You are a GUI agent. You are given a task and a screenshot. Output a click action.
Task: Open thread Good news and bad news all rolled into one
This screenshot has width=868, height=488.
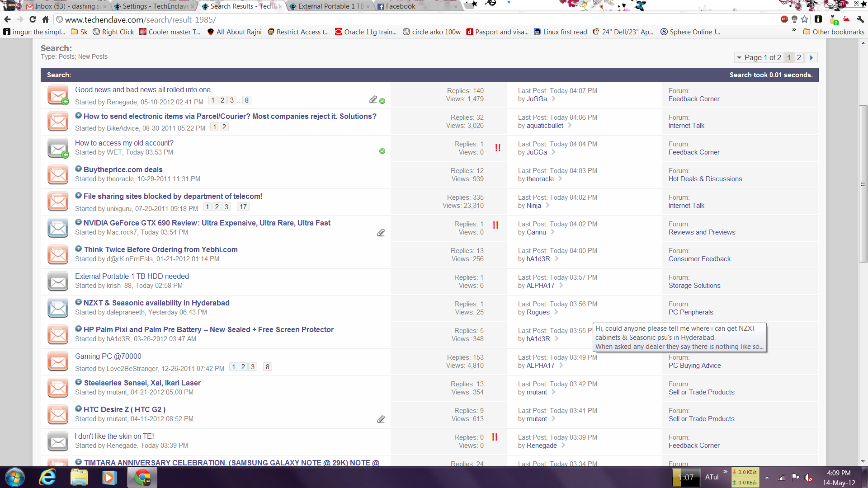[143, 89]
